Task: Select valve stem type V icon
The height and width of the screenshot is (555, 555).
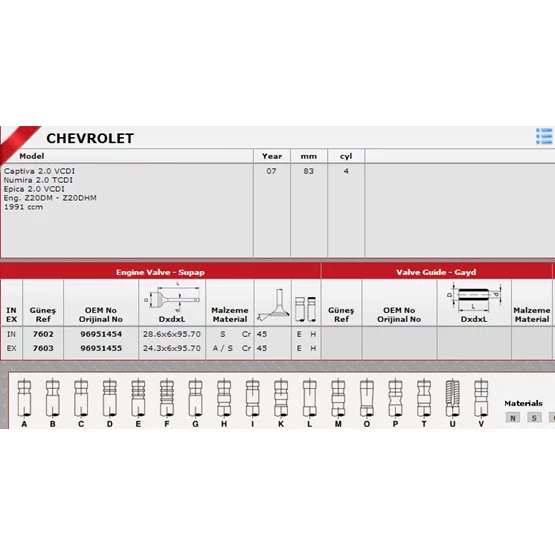Action: (x=481, y=398)
